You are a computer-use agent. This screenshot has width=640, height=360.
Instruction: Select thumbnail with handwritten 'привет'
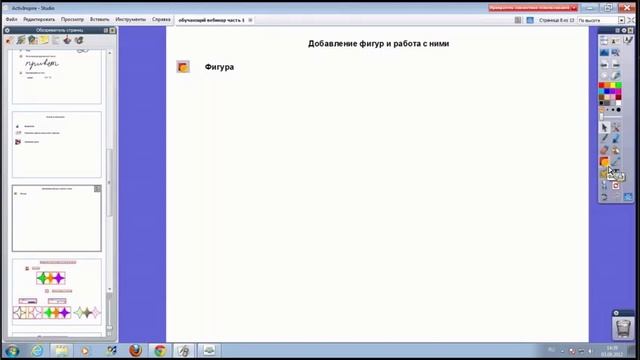pyautogui.click(x=57, y=76)
